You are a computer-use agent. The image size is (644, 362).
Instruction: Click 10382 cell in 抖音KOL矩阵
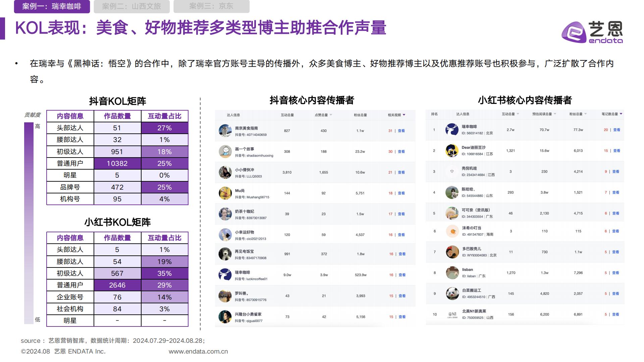(x=117, y=164)
